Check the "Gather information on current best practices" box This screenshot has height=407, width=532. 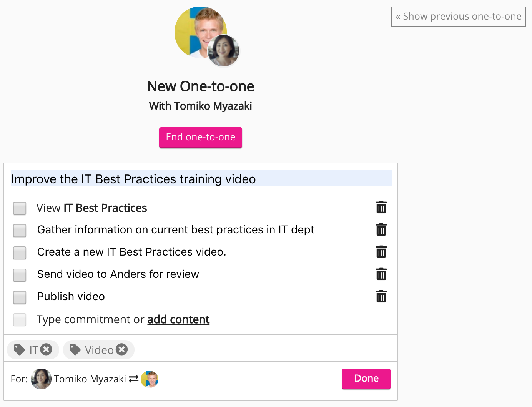(x=20, y=231)
